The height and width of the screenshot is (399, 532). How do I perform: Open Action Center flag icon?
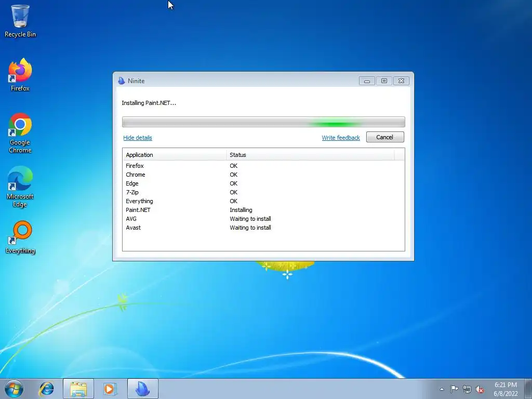(454, 389)
